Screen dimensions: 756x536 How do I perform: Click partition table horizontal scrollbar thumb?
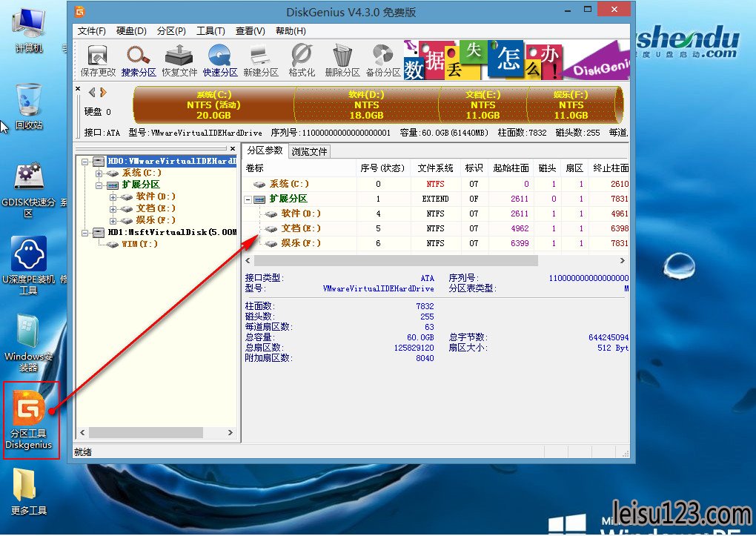point(396,260)
